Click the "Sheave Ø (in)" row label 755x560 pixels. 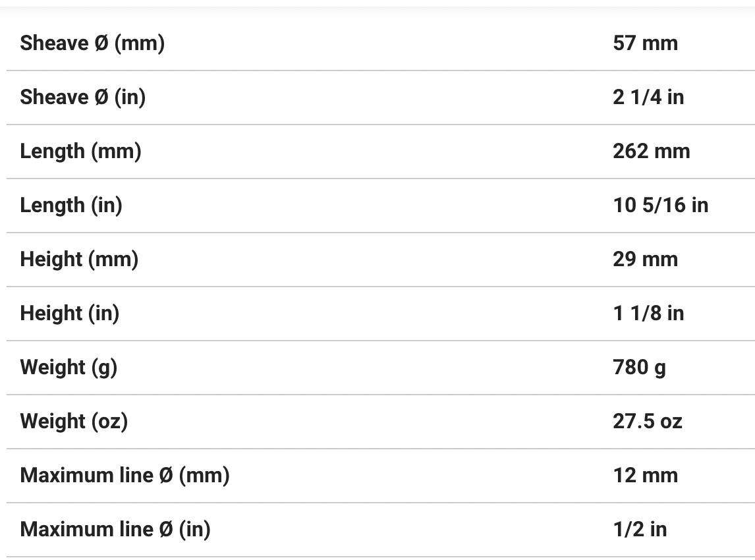tap(83, 98)
